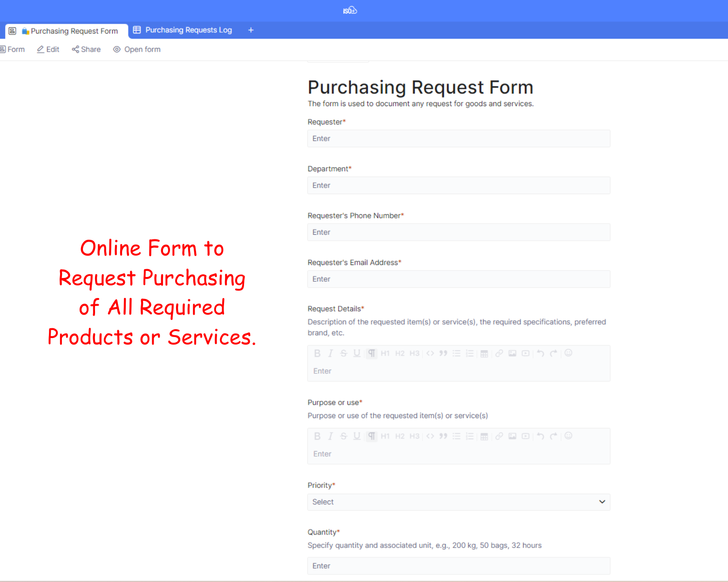728x582 pixels.
Task: Click the Priority dropdown chevron arrow
Action: 602,502
